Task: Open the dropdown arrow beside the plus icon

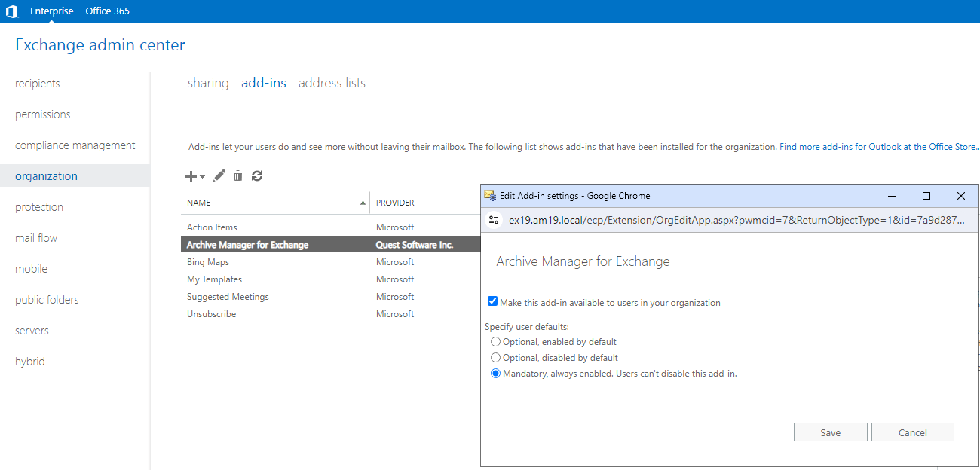Action: pos(202,177)
